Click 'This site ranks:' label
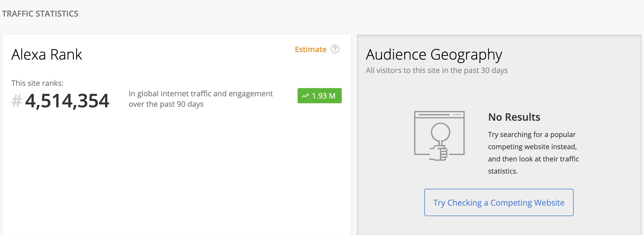Screen dimensions: 644x235 tap(37, 83)
